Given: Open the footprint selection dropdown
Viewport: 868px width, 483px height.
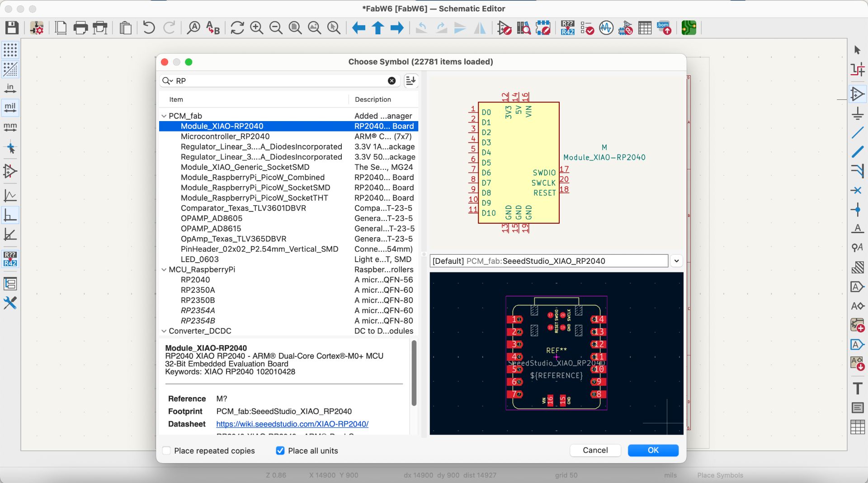Looking at the screenshot, I should [676, 261].
